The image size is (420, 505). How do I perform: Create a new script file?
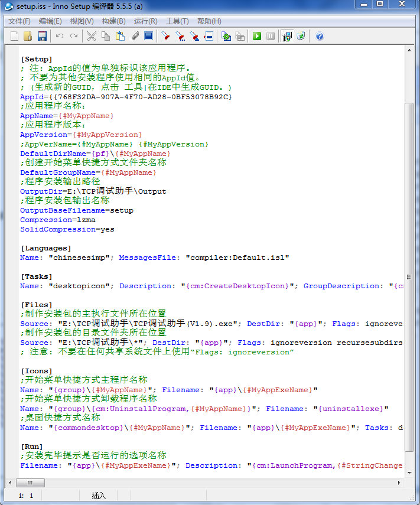click(14, 36)
